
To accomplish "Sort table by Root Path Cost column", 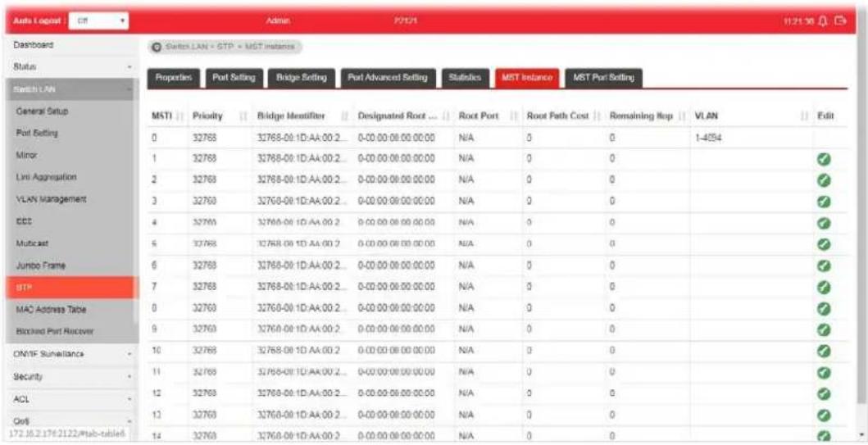I will click(564, 116).
